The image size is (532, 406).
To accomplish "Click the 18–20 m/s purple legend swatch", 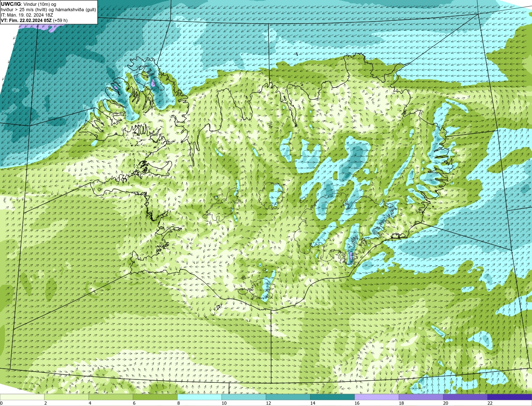I will pos(421,397).
